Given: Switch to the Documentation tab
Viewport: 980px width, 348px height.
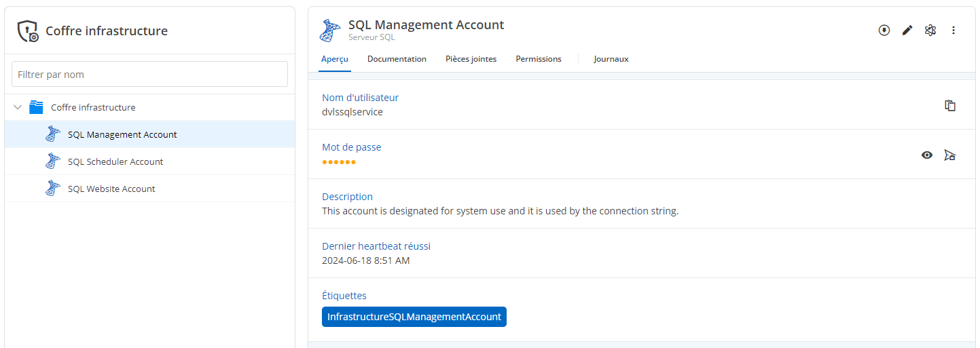Looking at the screenshot, I should (397, 59).
